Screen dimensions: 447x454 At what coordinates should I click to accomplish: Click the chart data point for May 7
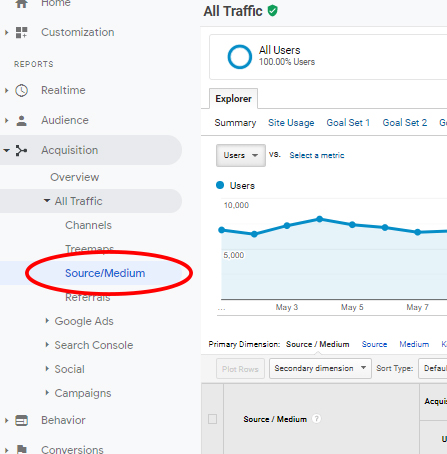click(x=418, y=232)
